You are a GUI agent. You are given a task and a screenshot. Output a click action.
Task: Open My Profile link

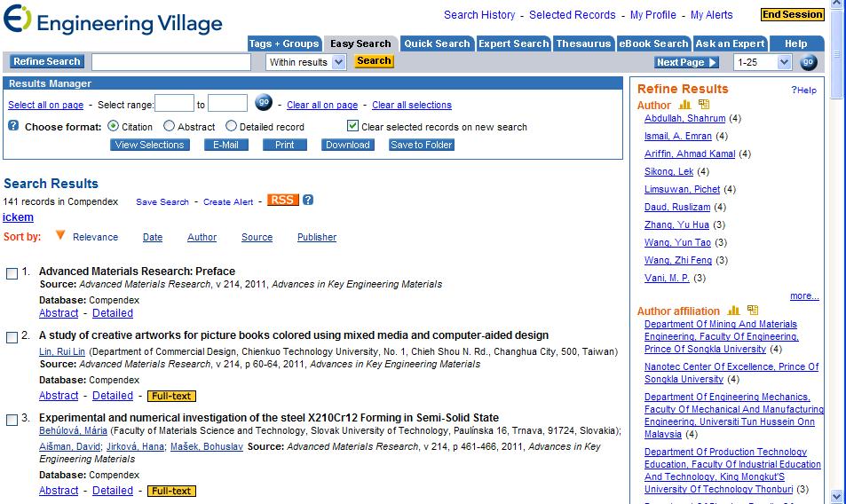coord(652,14)
